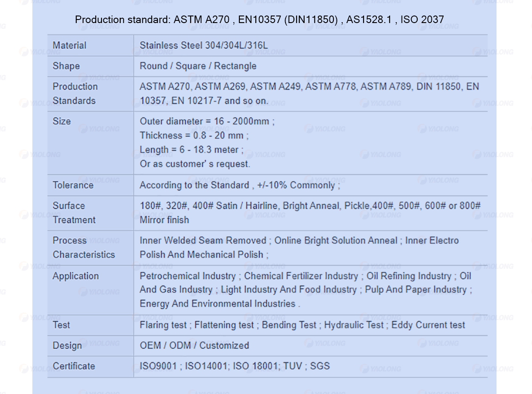Select the Tolerance row label
Viewport: 532px width, 394px height.
[x=73, y=185]
